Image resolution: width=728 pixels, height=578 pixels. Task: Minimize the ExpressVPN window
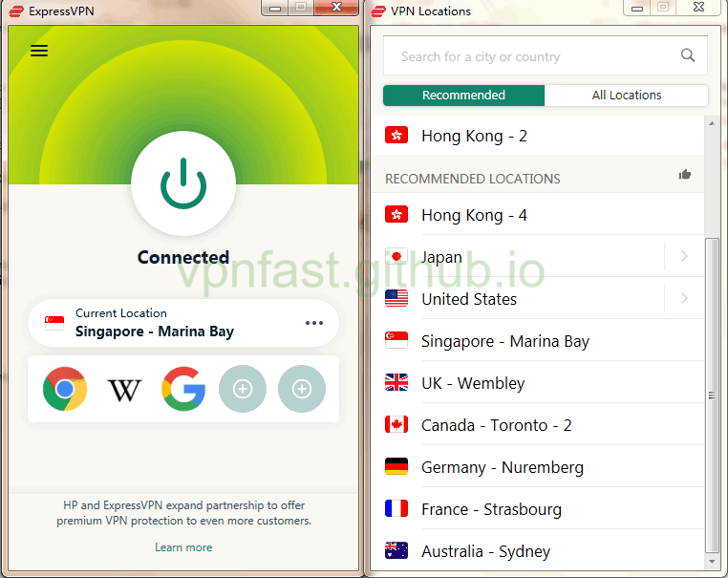[275, 8]
